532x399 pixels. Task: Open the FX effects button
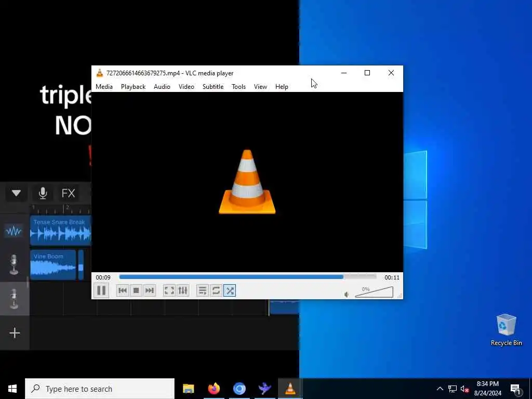[68, 193]
